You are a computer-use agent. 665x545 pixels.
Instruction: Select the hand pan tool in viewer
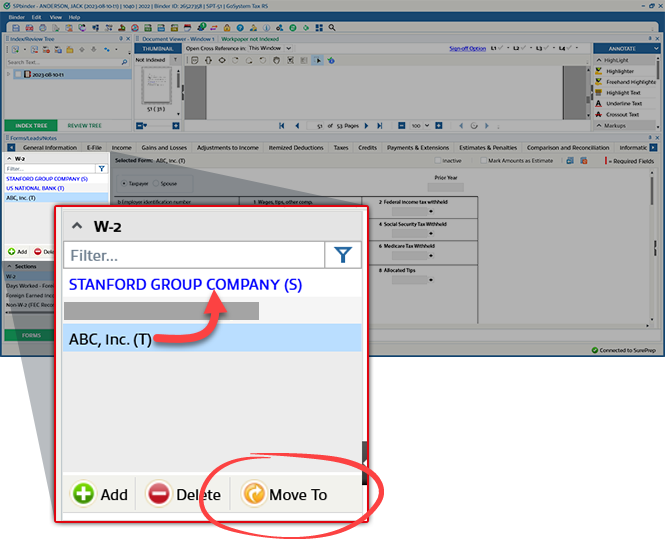(277, 61)
